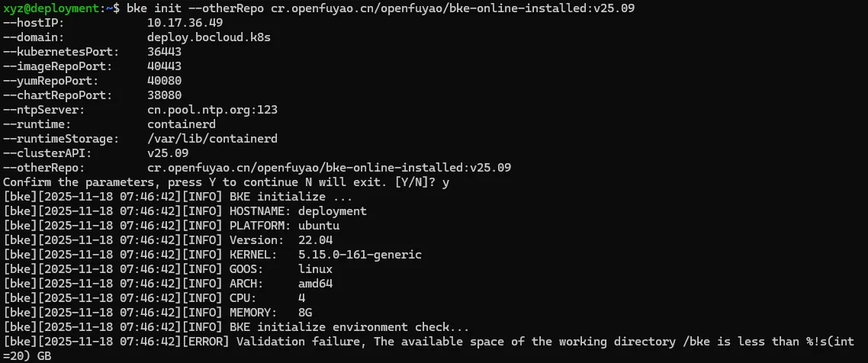Click the PLATFORM: ubuntu log entry
This screenshot has height=363, width=868.
pos(285,225)
